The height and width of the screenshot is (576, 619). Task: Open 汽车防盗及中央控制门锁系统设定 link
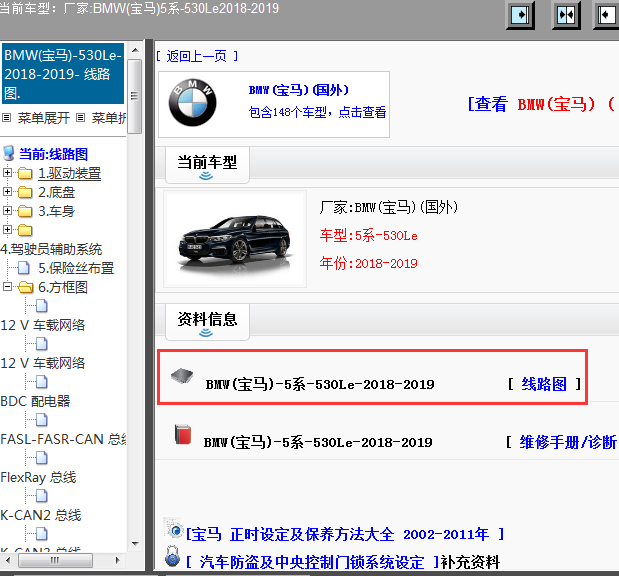tap(312, 562)
